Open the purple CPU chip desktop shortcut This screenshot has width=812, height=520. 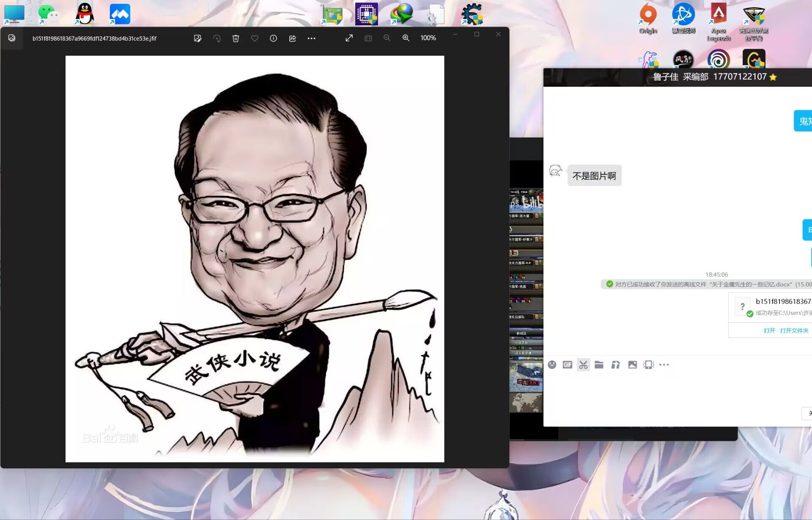coord(366,14)
